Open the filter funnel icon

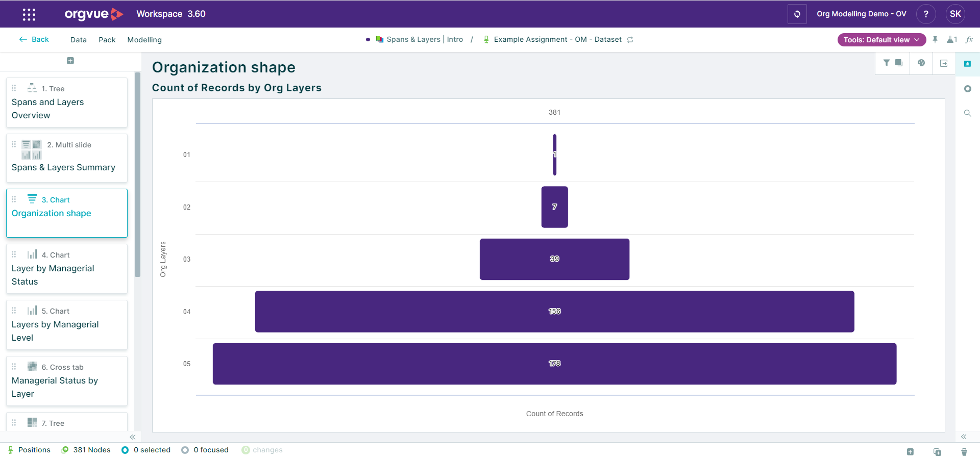point(887,63)
